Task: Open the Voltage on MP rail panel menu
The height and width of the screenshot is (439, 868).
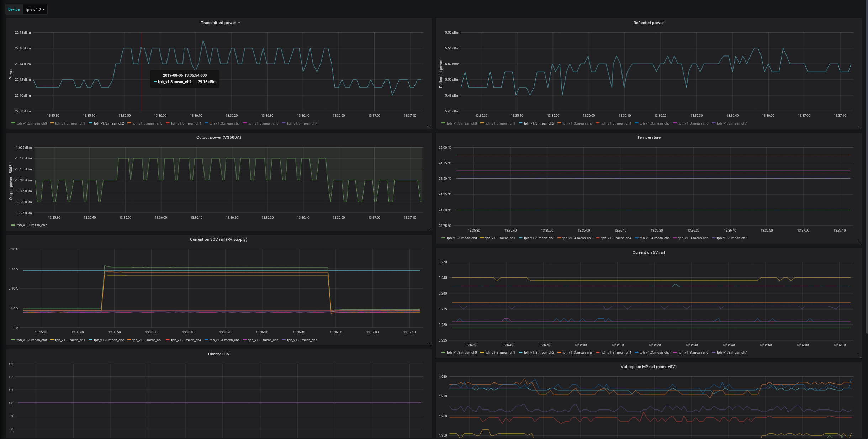Action: pos(649,367)
